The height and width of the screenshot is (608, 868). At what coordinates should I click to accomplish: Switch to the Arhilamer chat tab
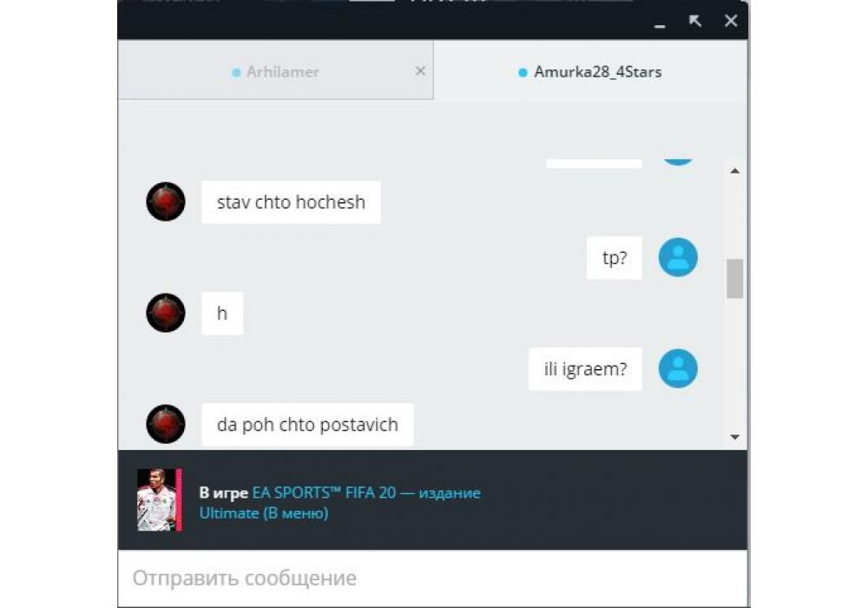pos(275,71)
